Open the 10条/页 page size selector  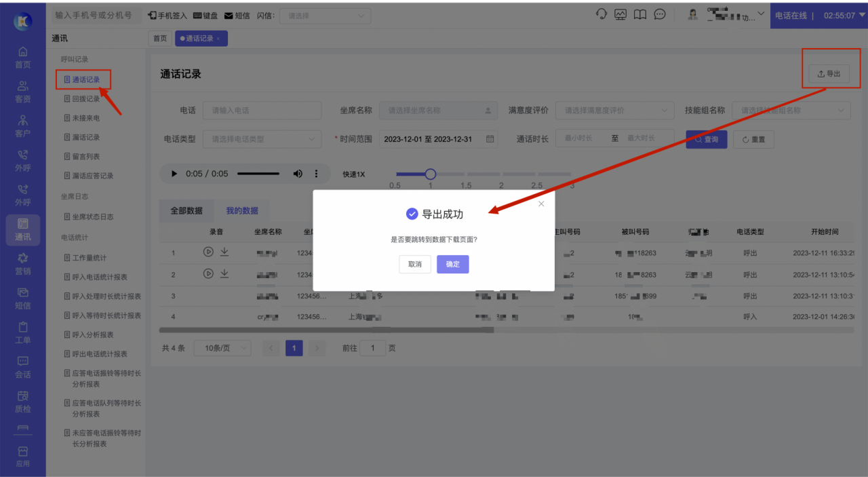coord(222,348)
